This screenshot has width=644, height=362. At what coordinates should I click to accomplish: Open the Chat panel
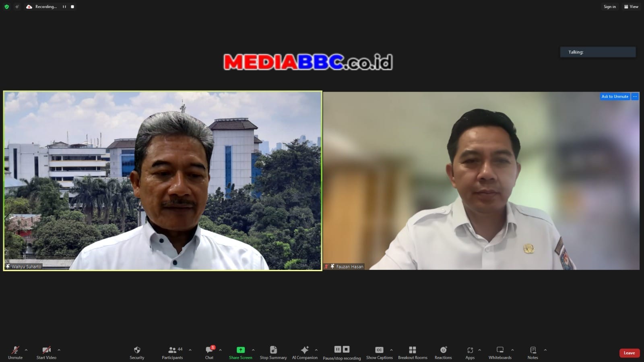[209, 352]
